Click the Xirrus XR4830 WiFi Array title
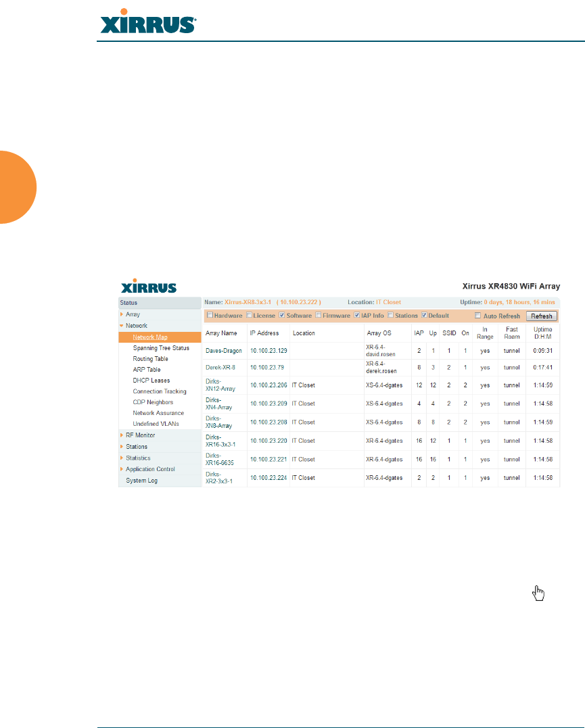585x728 pixels. (x=511, y=287)
